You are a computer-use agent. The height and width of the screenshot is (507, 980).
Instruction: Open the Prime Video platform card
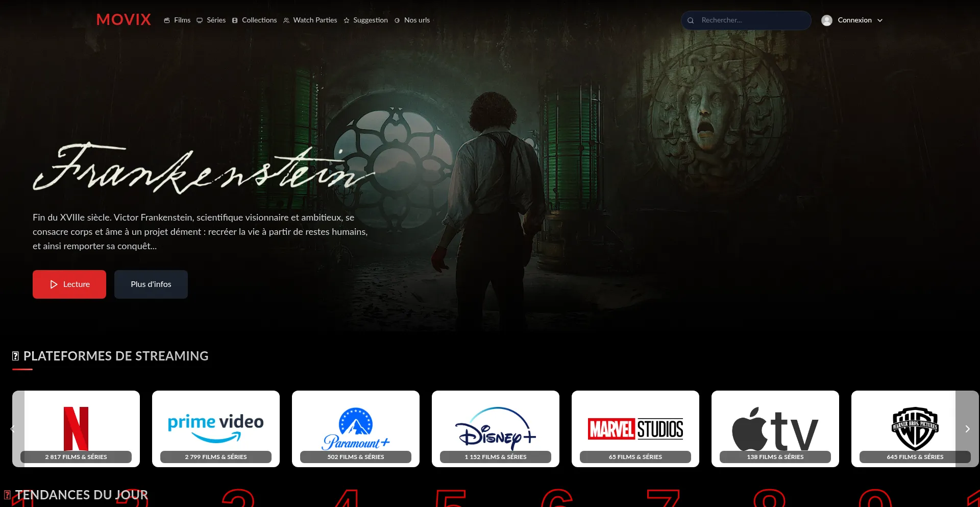[x=216, y=428]
